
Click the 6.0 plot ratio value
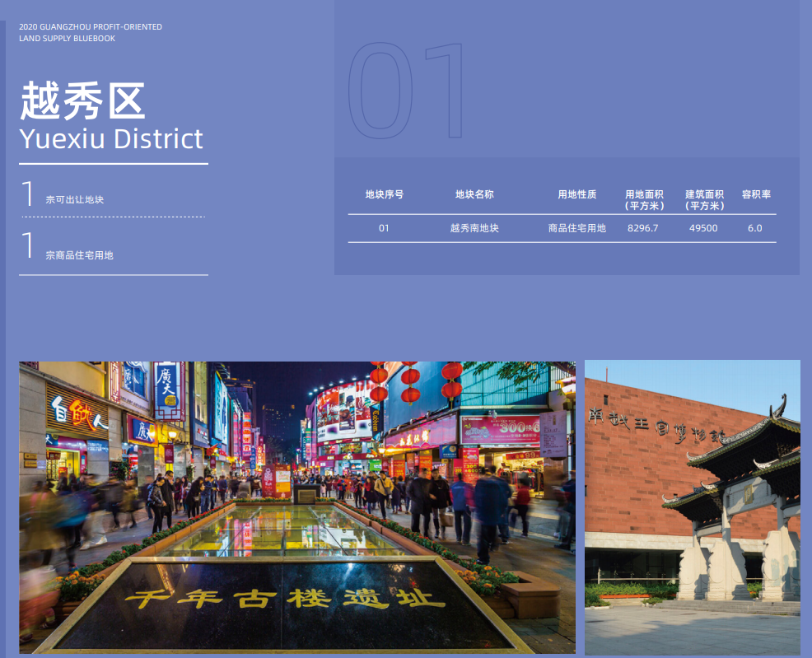[x=755, y=228]
